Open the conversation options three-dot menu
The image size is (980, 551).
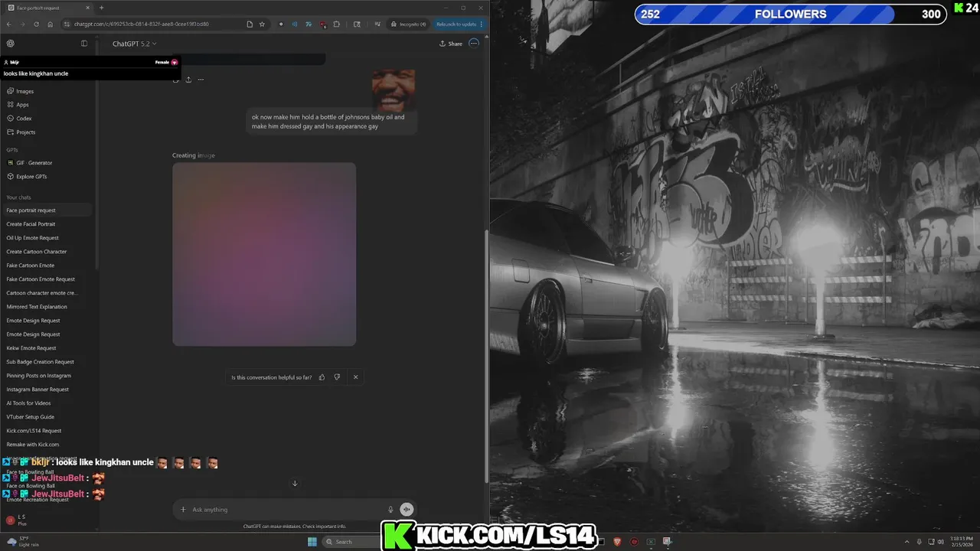pos(474,44)
